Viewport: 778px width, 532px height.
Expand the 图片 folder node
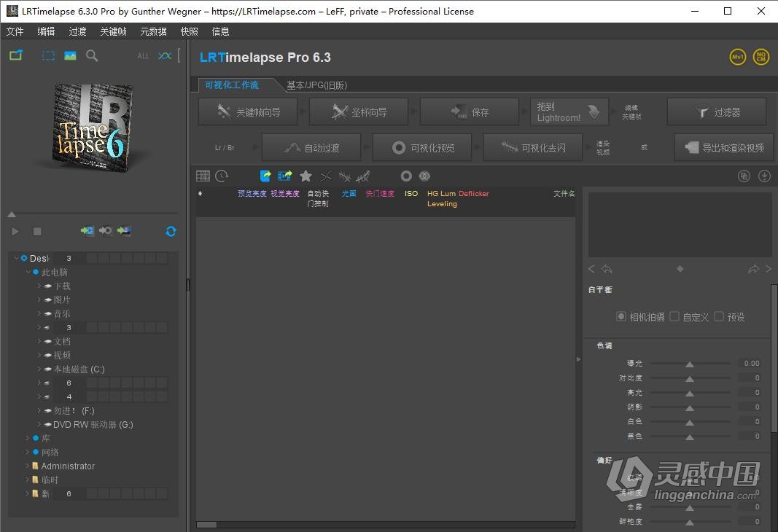click(39, 300)
